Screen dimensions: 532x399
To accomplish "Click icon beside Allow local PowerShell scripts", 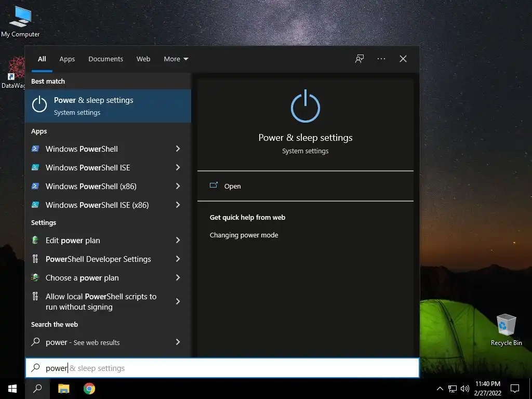I will pyautogui.click(x=35, y=296).
